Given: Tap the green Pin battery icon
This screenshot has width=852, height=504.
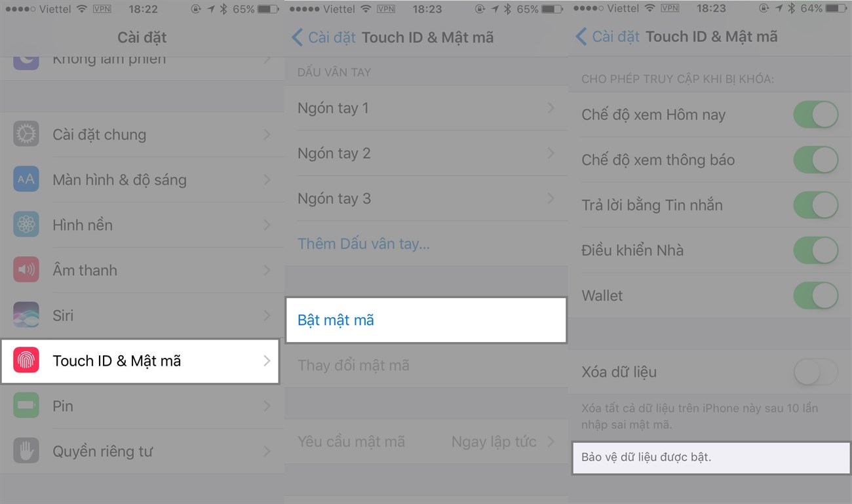Looking at the screenshot, I should click(x=26, y=406).
